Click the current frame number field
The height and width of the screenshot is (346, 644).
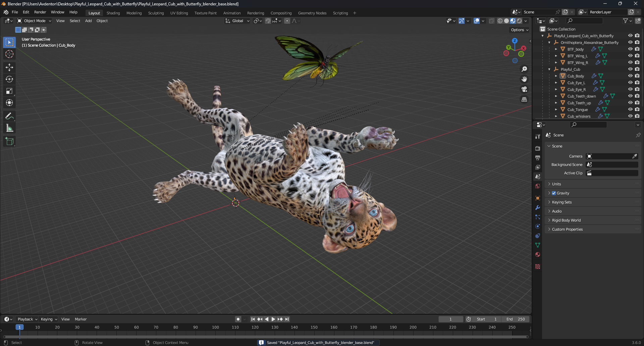click(450, 319)
